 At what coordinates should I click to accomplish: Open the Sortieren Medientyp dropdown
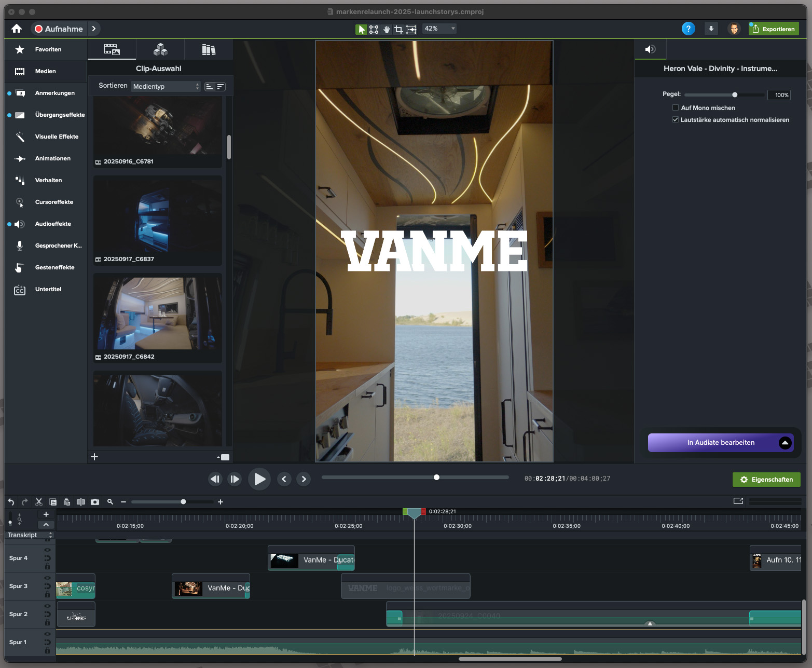click(166, 86)
